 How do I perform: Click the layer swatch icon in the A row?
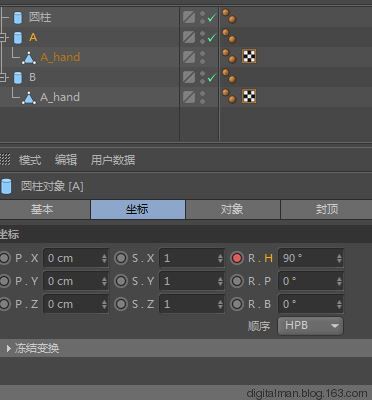point(189,37)
